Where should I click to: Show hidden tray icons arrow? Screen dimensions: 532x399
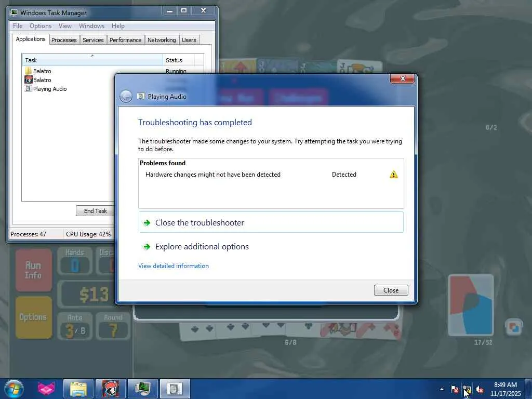(x=442, y=389)
